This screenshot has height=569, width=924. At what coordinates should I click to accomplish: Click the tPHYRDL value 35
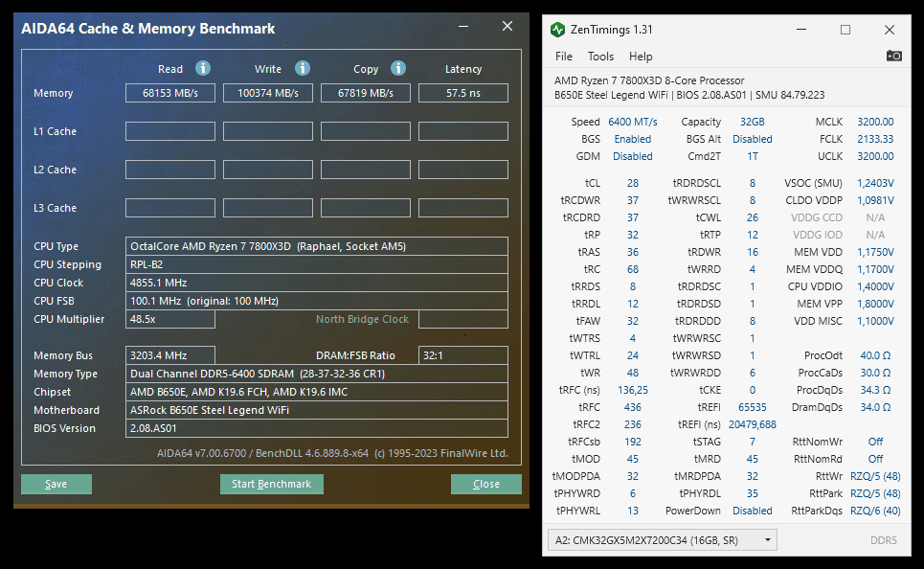click(x=753, y=493)
